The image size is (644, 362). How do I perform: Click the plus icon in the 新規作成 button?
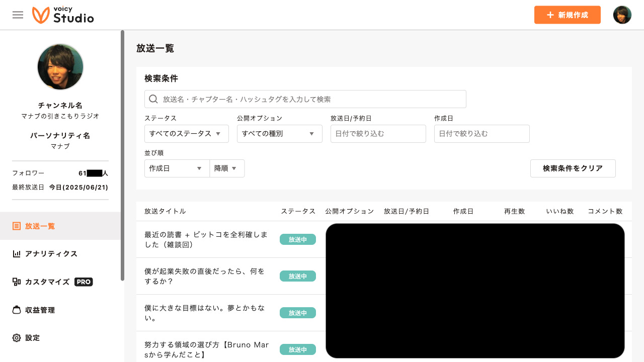click(550, 15)
